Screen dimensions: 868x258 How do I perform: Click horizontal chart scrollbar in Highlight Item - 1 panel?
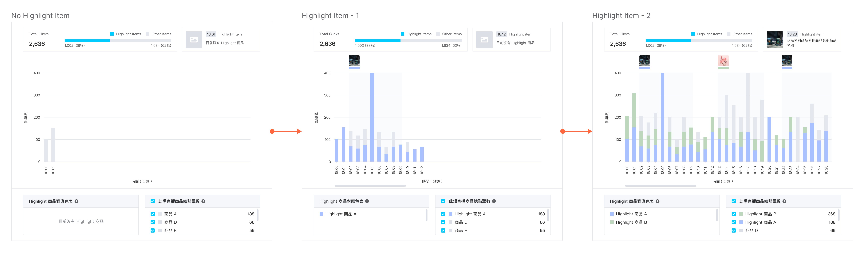tap(370, 186)
